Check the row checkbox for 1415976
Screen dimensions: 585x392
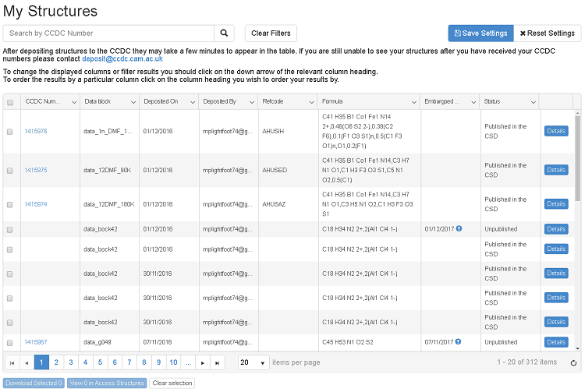tap(10, 132)
